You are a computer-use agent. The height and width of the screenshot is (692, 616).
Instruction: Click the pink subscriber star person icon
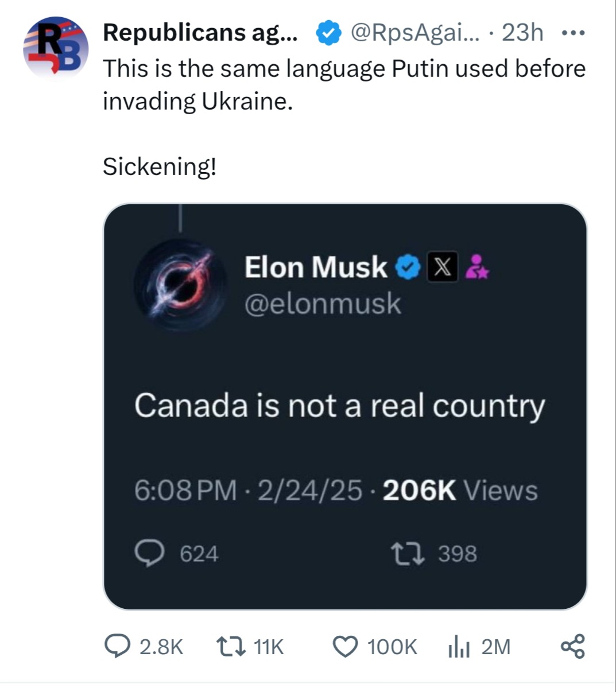[x=476, y=267]
